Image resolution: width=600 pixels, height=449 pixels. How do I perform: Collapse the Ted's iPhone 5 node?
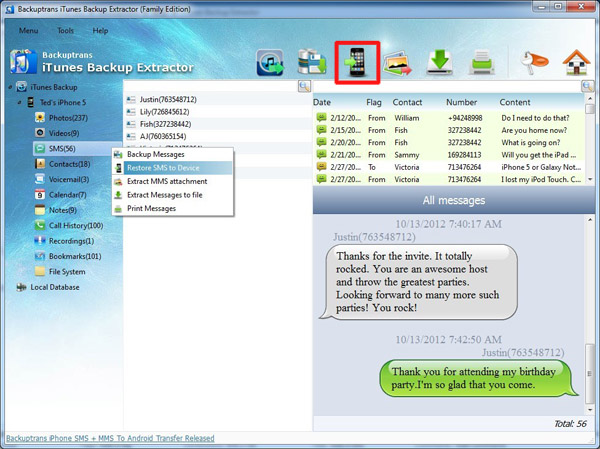(19, 103)
